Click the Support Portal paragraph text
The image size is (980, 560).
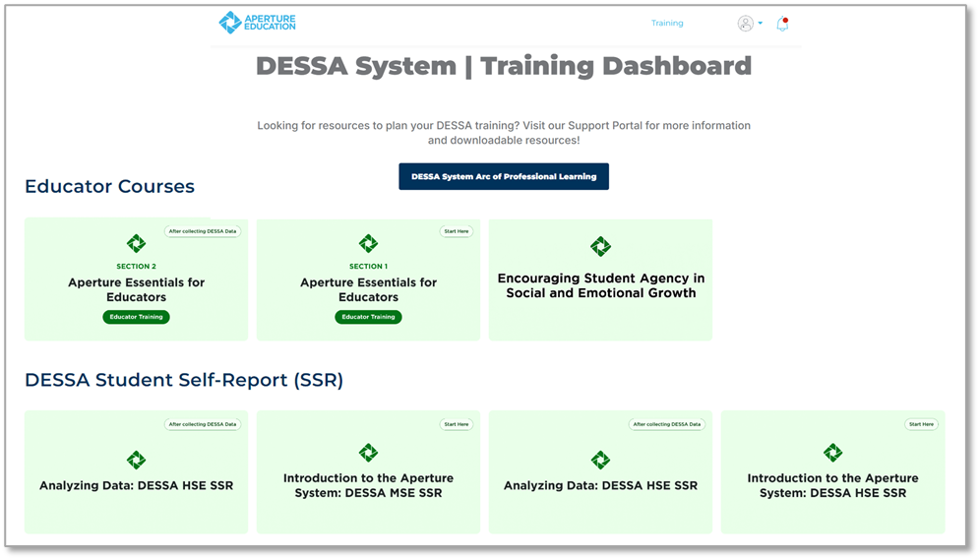click(x=504, y=133)
